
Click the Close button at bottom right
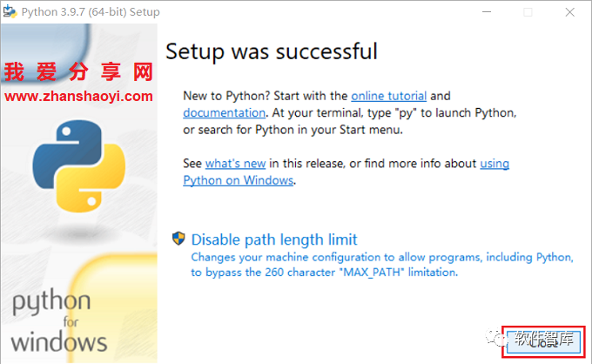543,341
